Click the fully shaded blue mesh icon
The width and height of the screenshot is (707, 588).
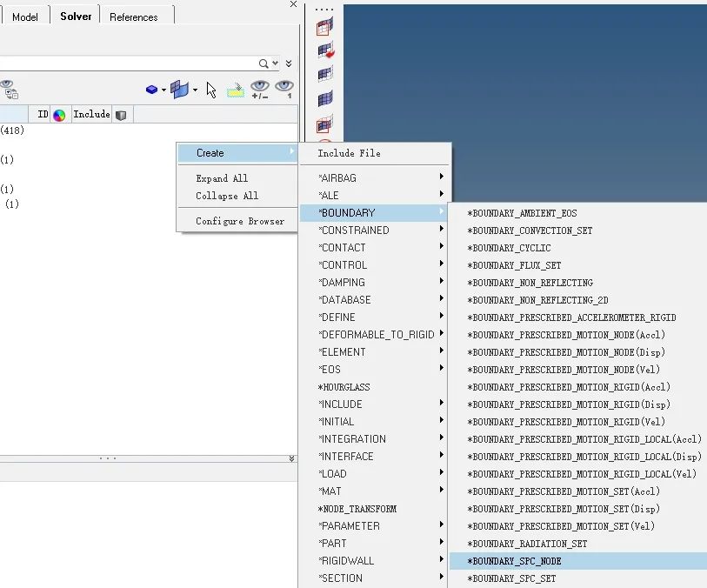pyautogui.click(x=325, y=98)
